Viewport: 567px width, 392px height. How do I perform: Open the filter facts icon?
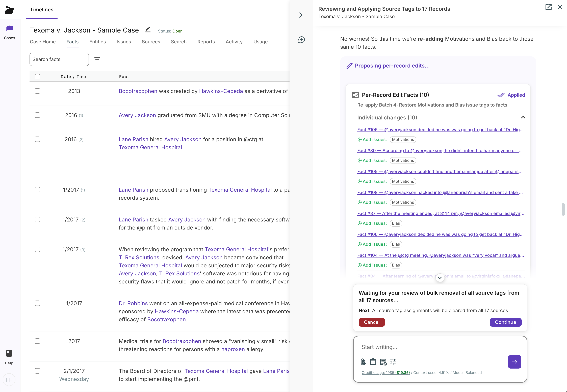(97, 59)
